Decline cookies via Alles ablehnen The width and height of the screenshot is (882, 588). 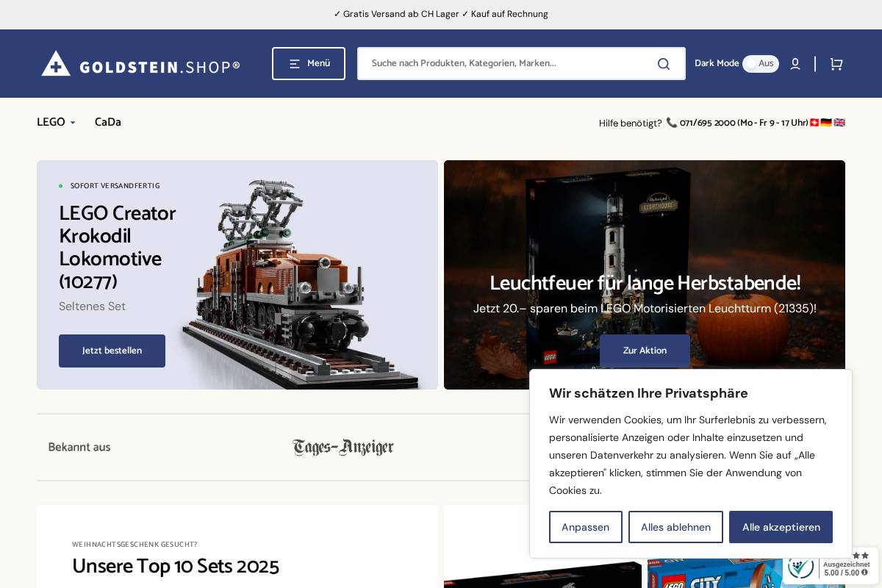[x=675, y=527]
